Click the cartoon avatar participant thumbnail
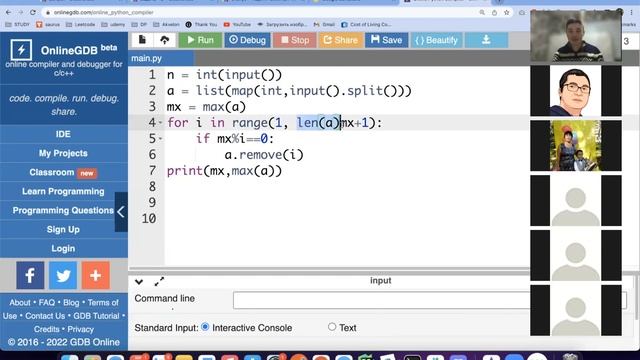Viewport: 640px width, 360px height. pyautogui.click(x=576, y=91)
